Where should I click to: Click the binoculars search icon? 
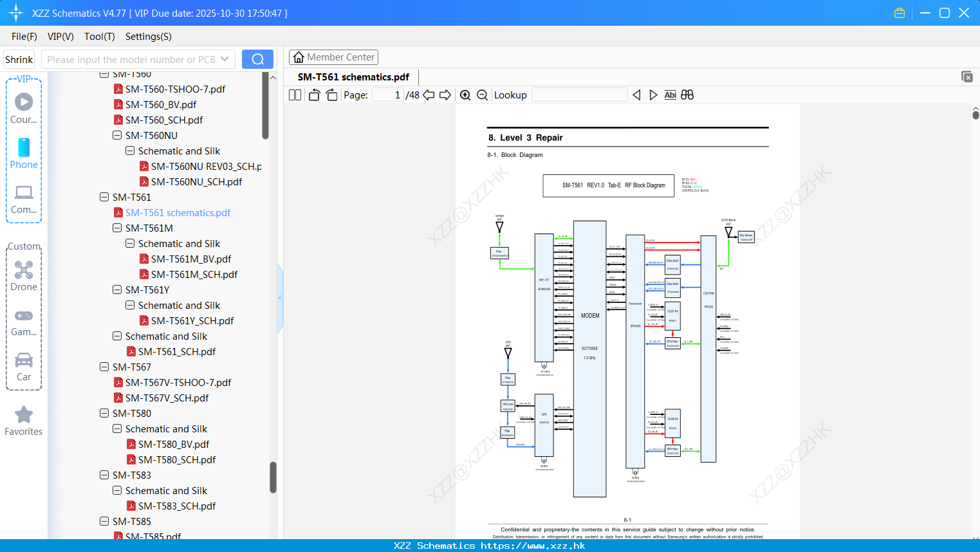(687, 95)
